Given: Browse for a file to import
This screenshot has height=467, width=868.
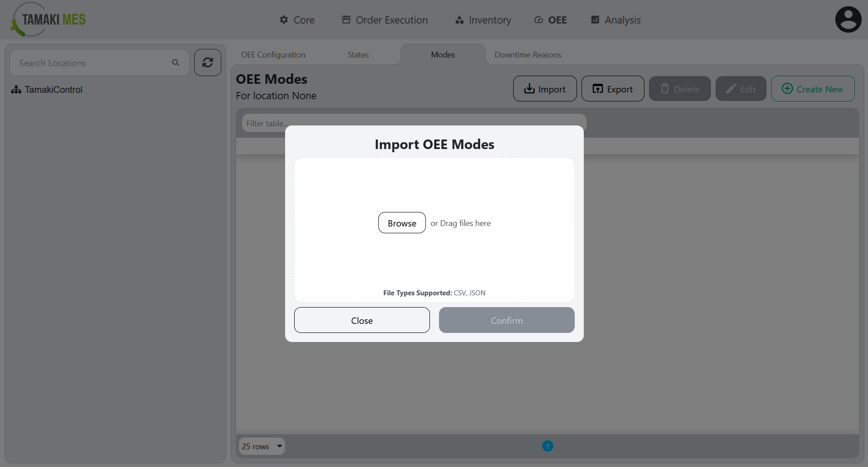Looking at the screenshot, I should (401, 222).
